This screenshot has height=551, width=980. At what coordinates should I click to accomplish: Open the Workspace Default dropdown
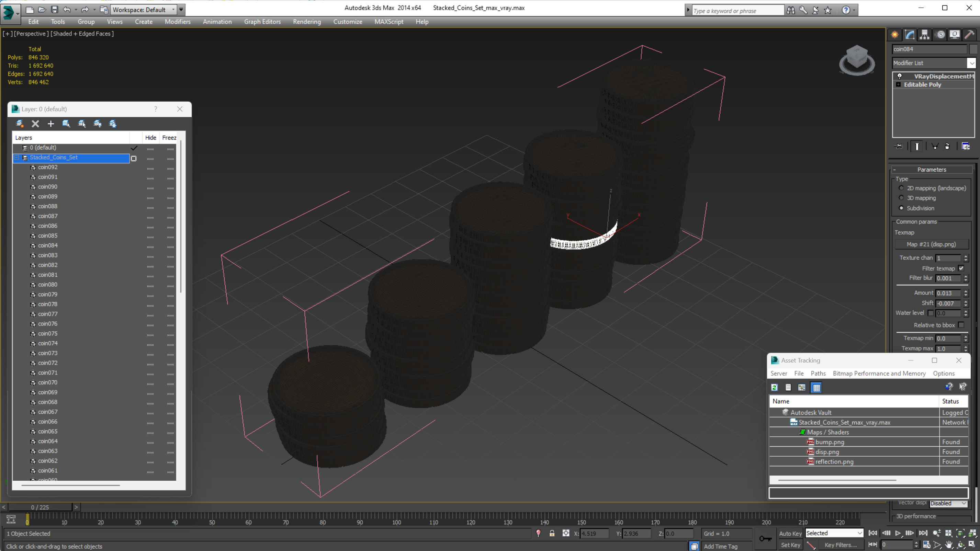[x=174, y=10]
